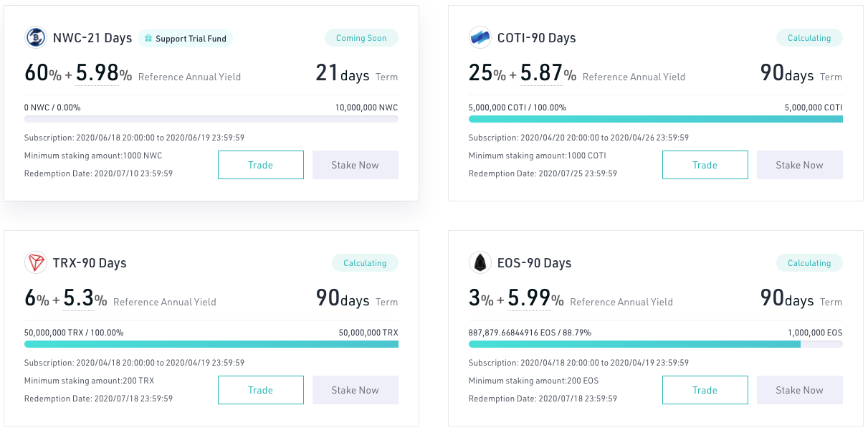The image size is (868, 433).
Task: Select the EOS-90 Days title
Action: click(x=535, y=263)
